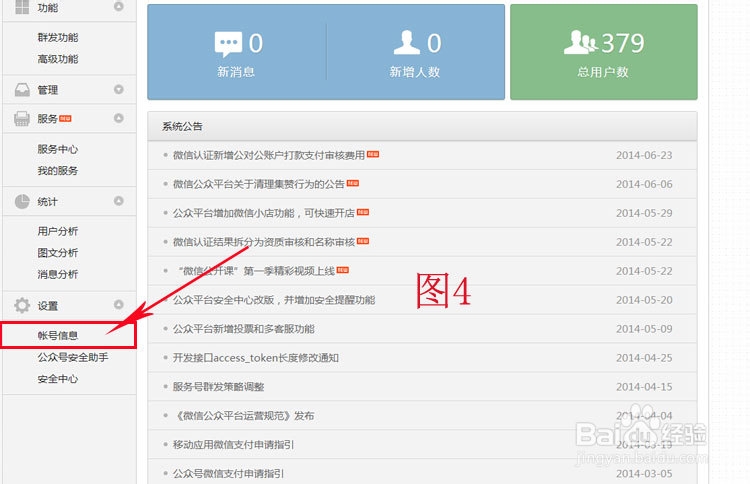Open announcement 公众平台增加微信小店功能
Screen dimensions: 750x484
click(264, 213)
